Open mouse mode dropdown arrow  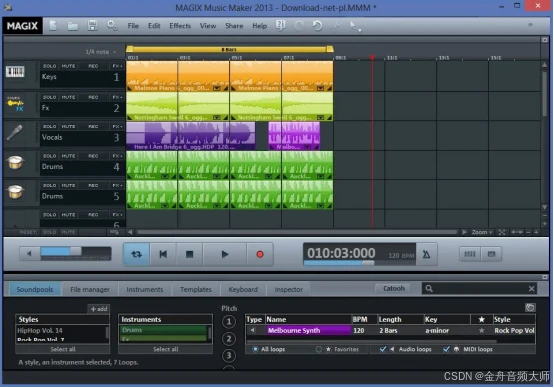360,31
